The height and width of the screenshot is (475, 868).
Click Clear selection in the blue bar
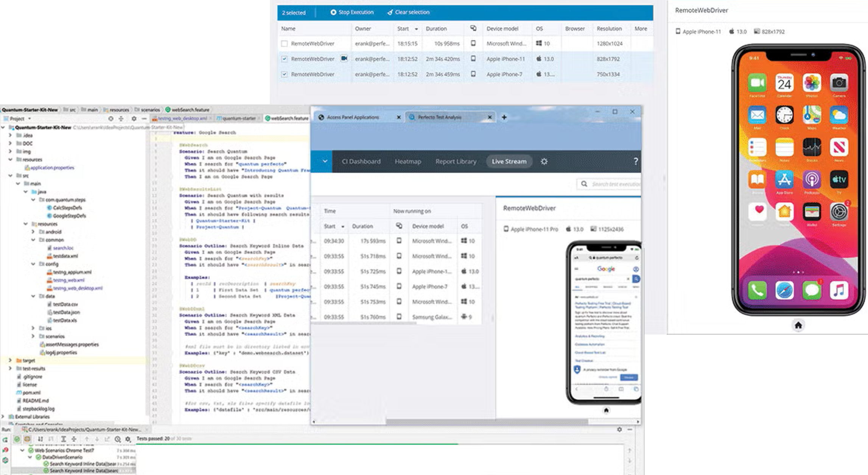point(408,12)
